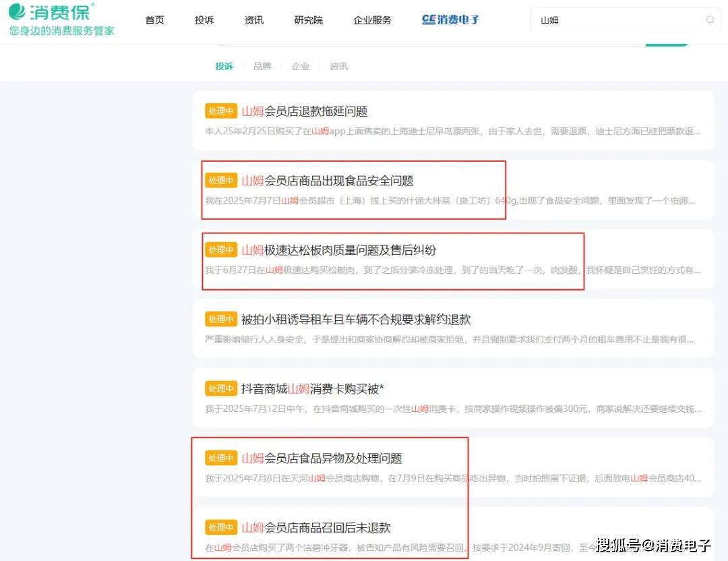Open the 首页 menu item
The width and height of the screenshot is (728, 561).
point(154,20)
